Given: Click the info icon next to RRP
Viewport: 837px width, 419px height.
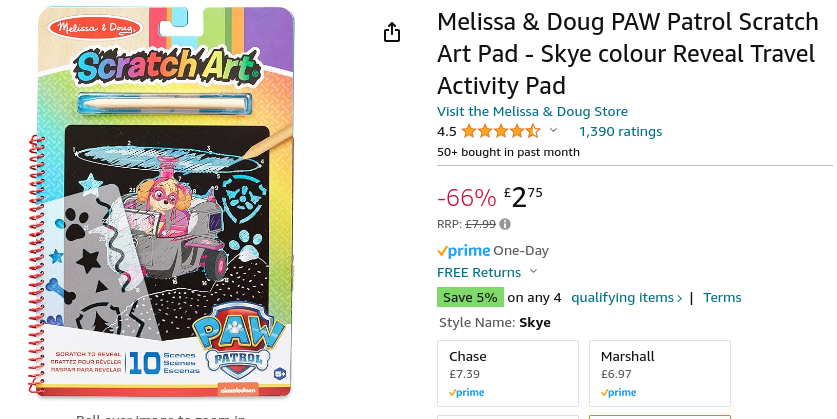Looking at the screenshot, I should click(505, 224).
